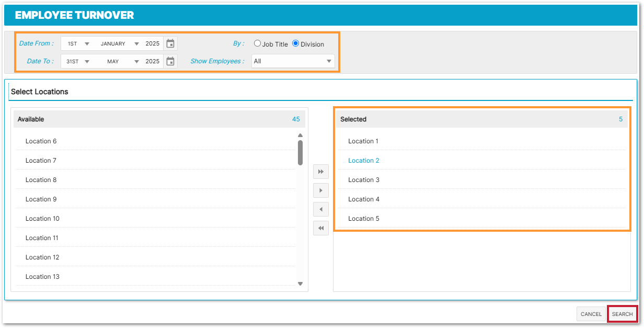Click the move selected right arrow
Viewport: 644px width, 328px height.
coord(321,190)
